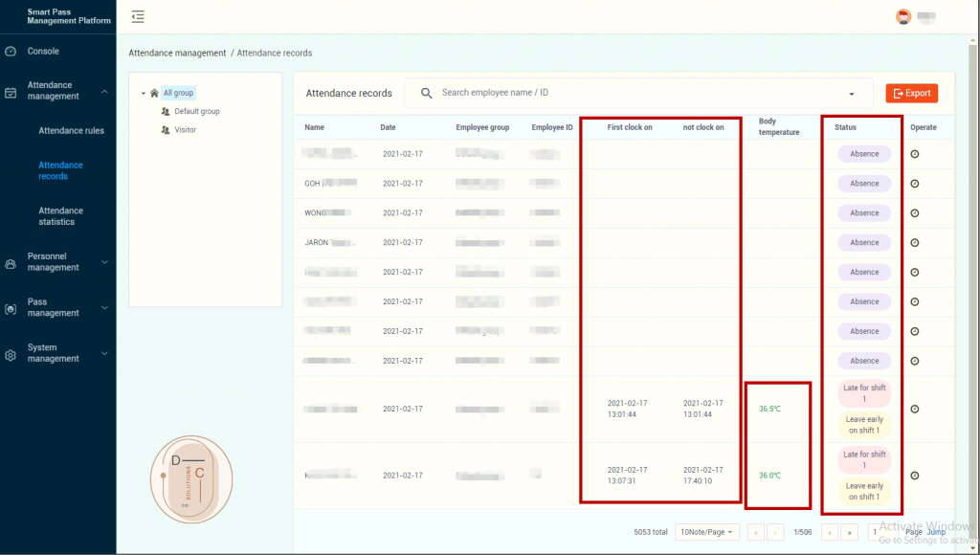This screenshot has width=980, height=555.
Task: Focus the Search employee name / ID field
Action: point(632,93)
